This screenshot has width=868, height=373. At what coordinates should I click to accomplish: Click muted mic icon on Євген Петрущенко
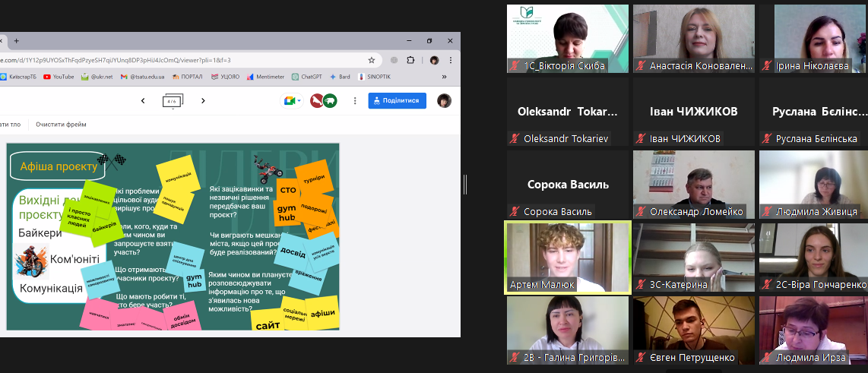641,358
